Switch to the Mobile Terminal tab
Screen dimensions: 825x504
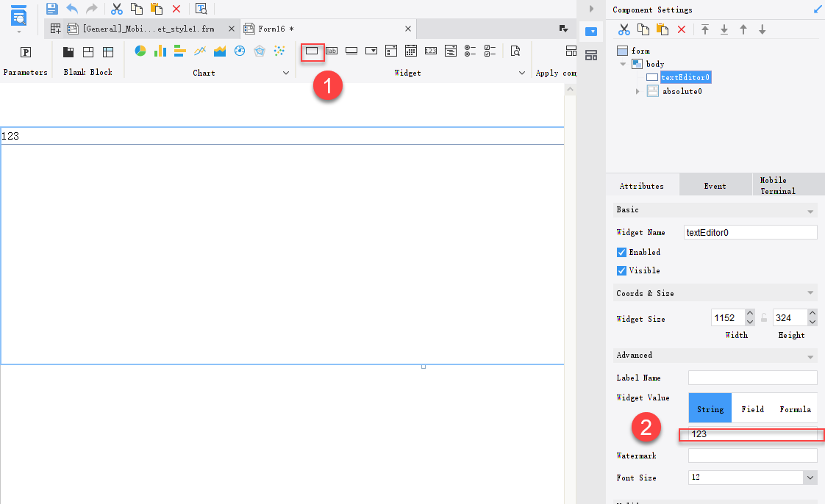point(788,186)
